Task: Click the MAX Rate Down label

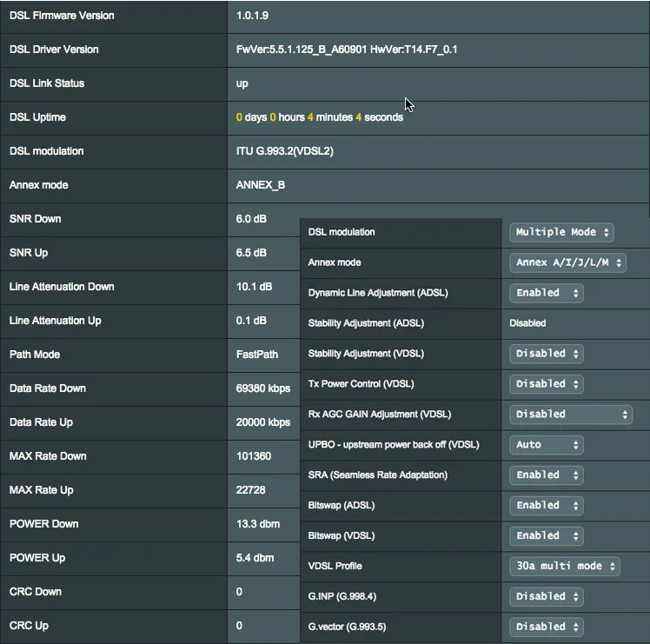Action: click(x=48, y=456)
